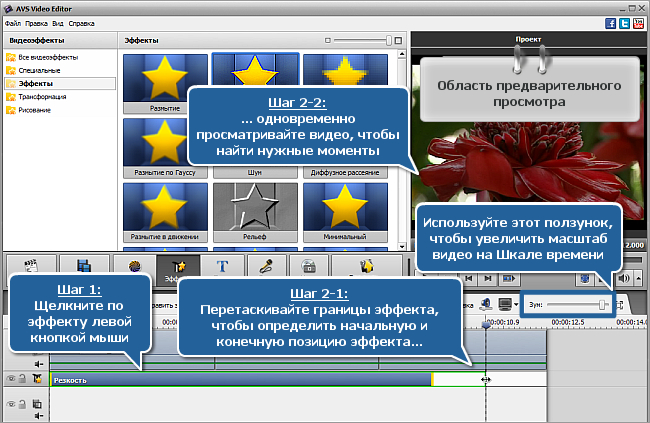Open the Вид menu
The width and height of the screenshot is (650, 423).
coord(58,24)
